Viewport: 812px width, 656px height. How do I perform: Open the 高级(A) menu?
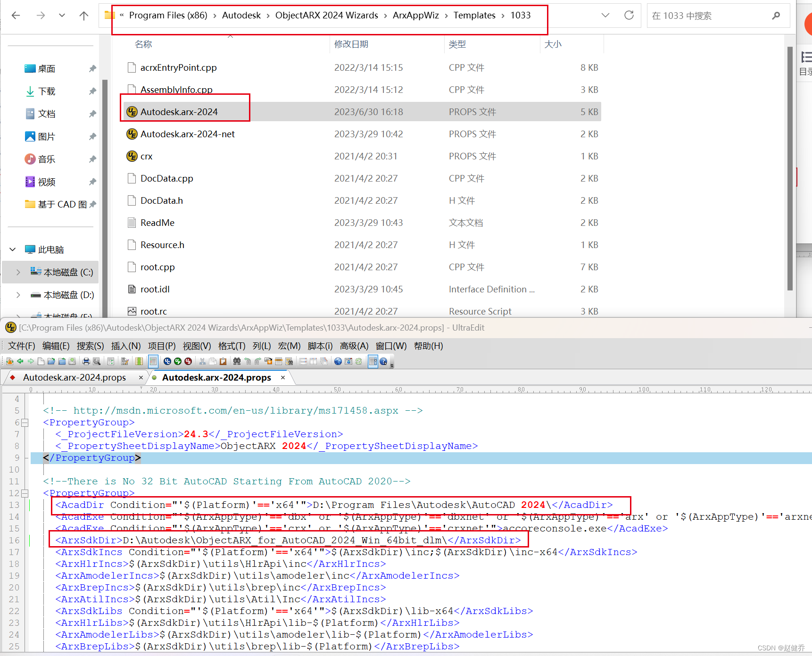click(354, 346)
